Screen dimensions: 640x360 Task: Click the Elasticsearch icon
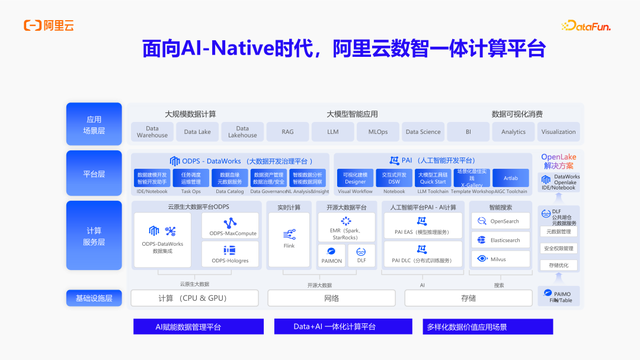pos(482,240)
